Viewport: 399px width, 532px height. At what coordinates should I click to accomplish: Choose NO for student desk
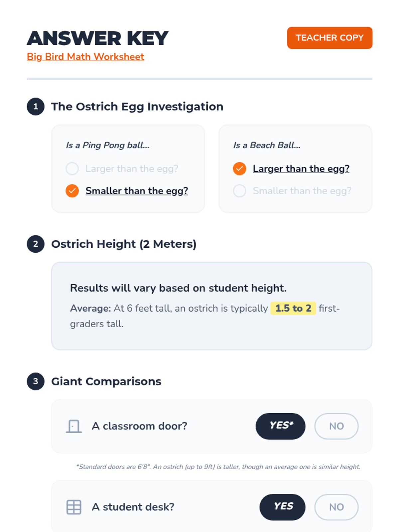[336, 507]
